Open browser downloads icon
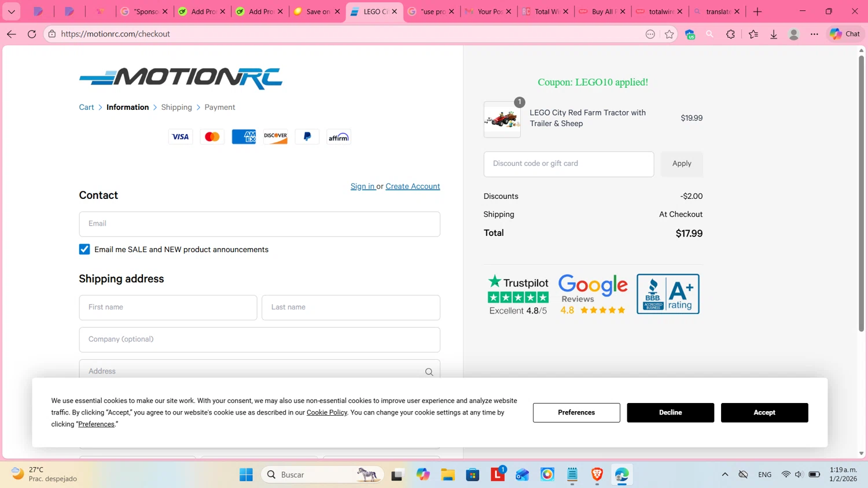The image size is (868, 488). point(774,34)
